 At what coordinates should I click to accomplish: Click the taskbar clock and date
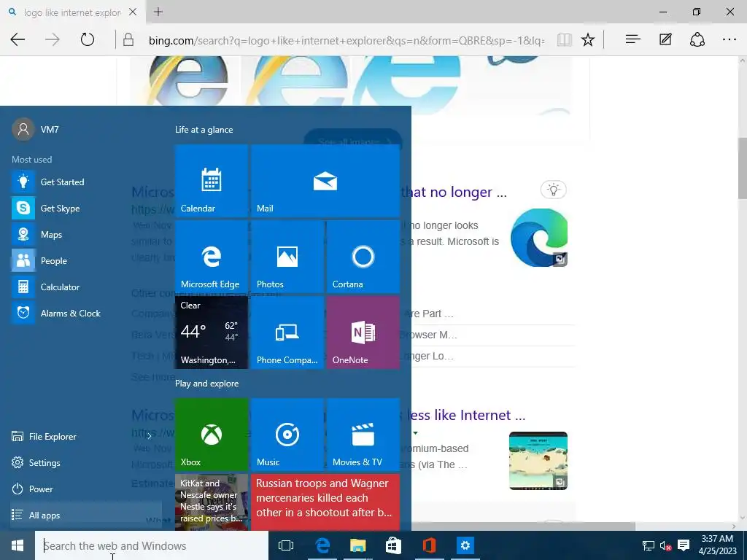[717, 545]
